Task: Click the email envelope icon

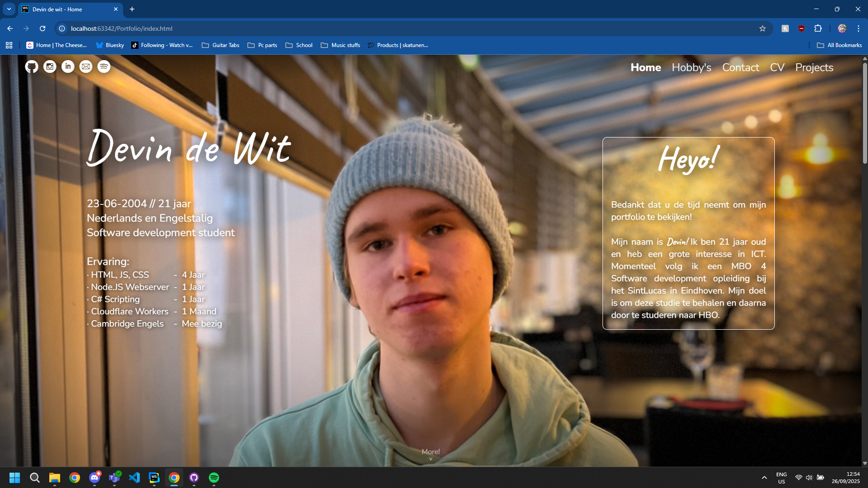Action: [86, 67]
